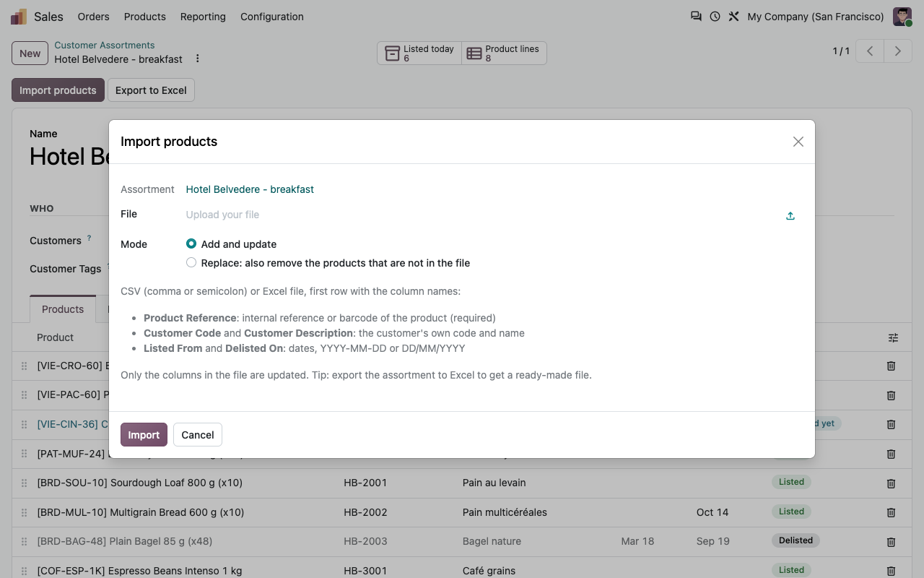Open the Sales app home icon
This screenshot has width=924, height=578.
click(19, 17)
